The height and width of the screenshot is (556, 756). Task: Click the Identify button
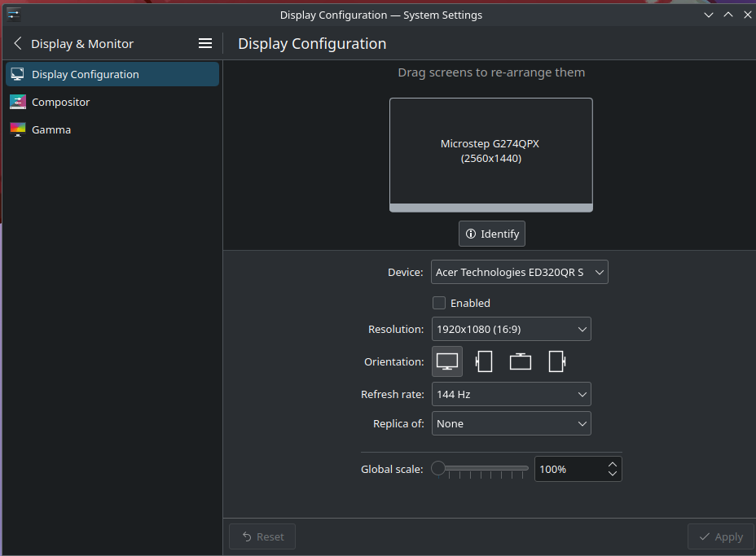492,234
